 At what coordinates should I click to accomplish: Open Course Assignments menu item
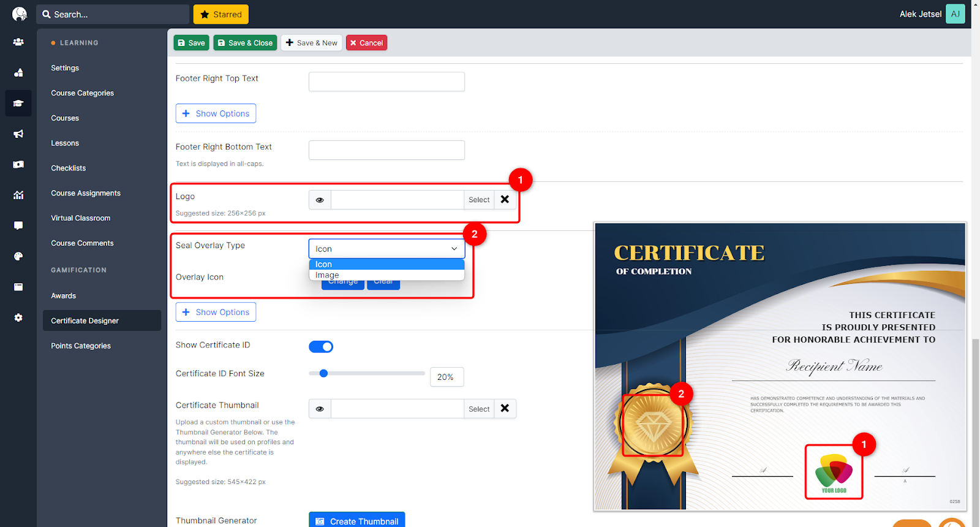click(86, 193)
